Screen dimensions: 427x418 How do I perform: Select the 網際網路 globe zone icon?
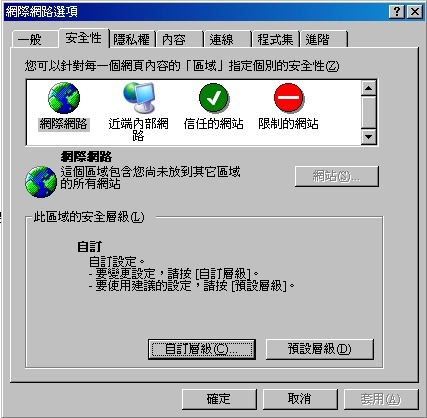coord(63,98)
